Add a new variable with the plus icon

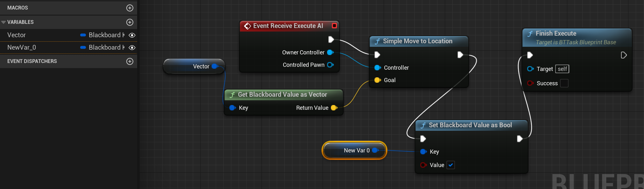(x=130, y=22)
